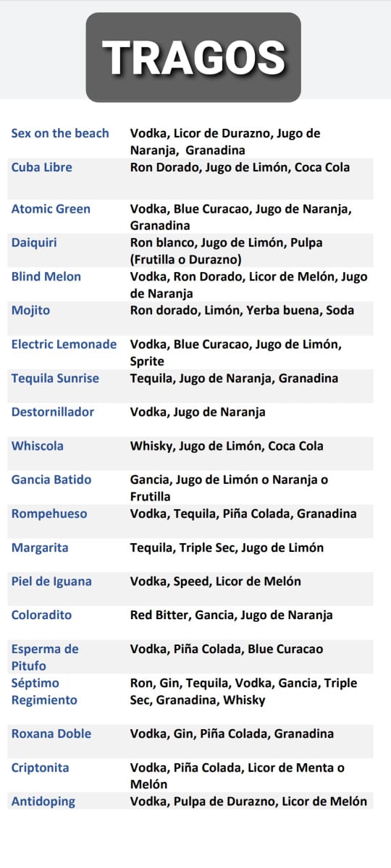Click the Rompehueso drink name

pyautogui.click(x=49, y=514)
